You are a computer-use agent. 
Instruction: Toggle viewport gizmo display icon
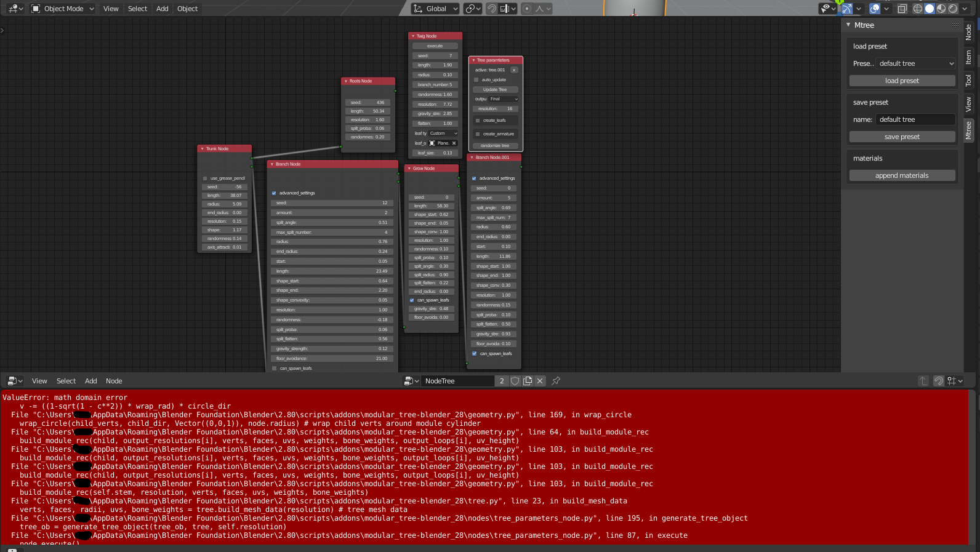848,9
